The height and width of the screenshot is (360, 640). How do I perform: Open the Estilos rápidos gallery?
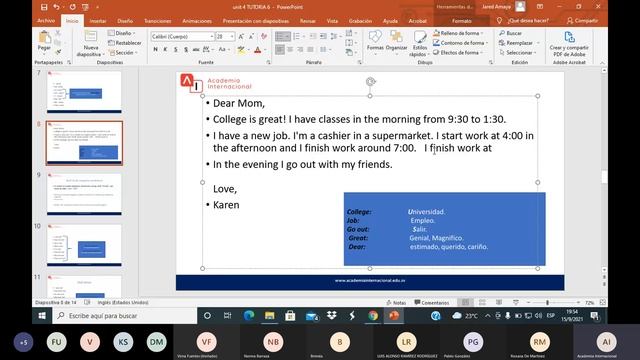[420, 43]
